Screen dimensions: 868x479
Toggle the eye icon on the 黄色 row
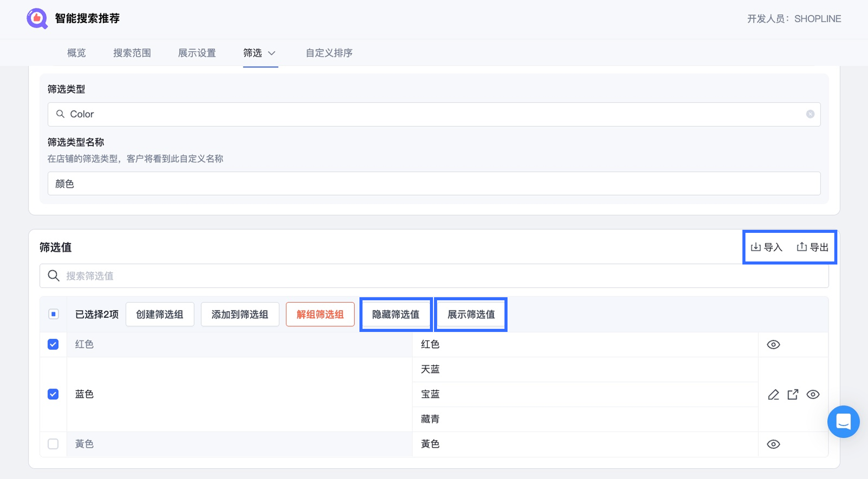773,444
